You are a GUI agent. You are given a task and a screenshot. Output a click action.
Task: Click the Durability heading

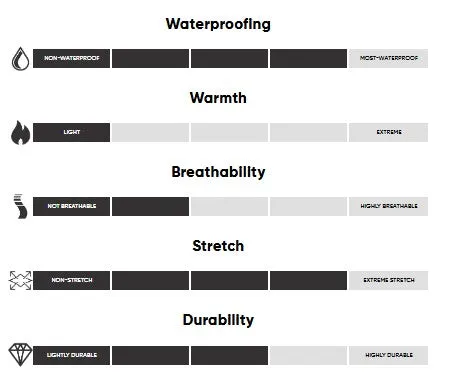pos(218,320)
